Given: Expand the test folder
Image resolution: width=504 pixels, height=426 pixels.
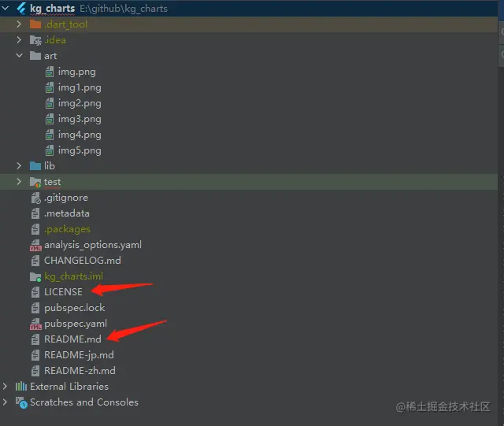Looking at the screenshot, I should tap(19, 182).
